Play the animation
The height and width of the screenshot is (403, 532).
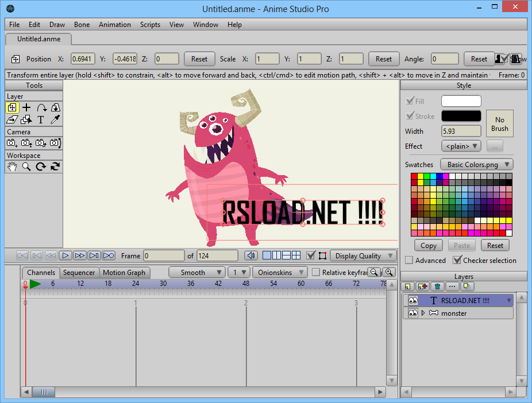(65, 255)
